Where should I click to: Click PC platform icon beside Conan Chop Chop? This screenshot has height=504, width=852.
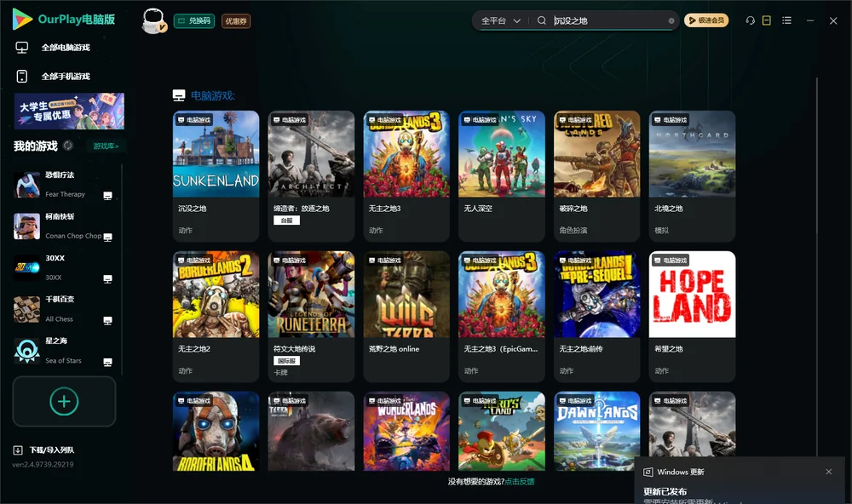107,238
